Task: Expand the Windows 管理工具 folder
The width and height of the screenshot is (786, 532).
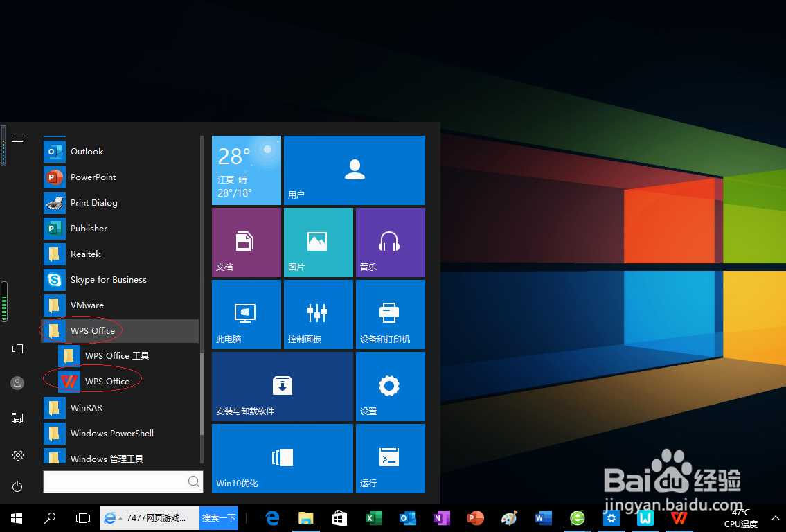Action: point(120,456)
